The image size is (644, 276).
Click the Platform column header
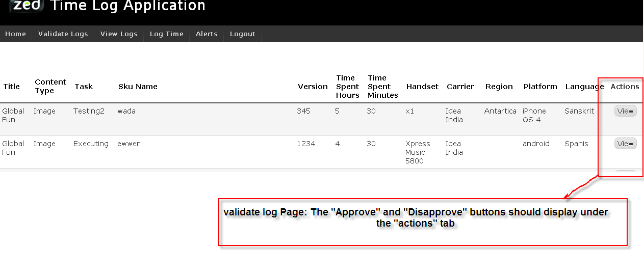(x=540, y=87)
